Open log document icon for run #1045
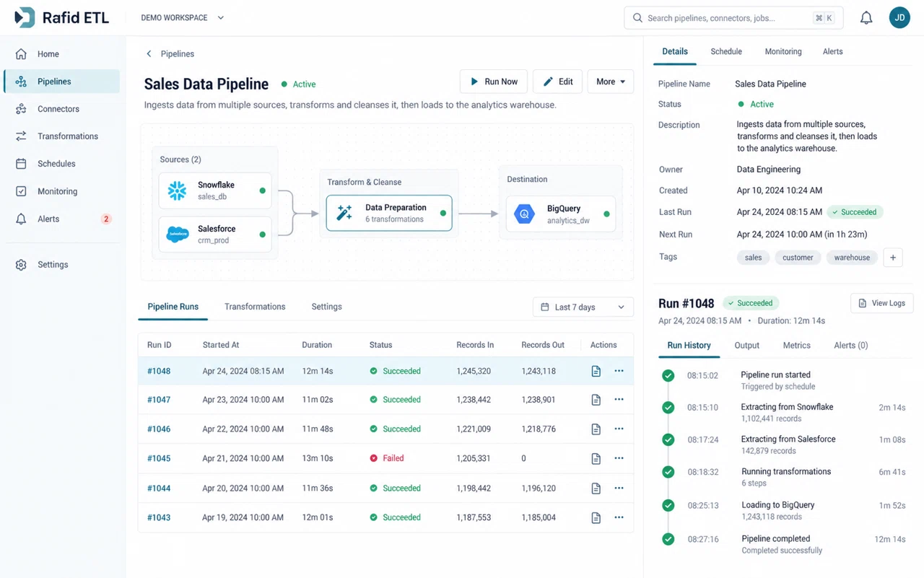 pos(596,458)
